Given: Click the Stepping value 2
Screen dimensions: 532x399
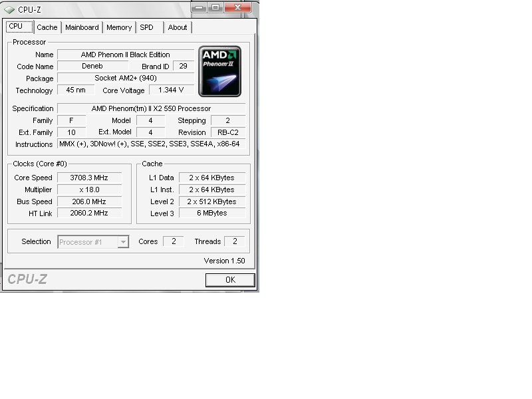Looking at the screenshot, I should pyautogui.click(x=228, y=120).
